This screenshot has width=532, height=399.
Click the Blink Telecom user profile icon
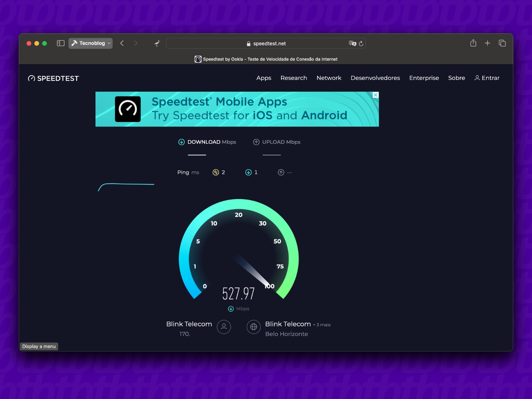tap(224, 327)
